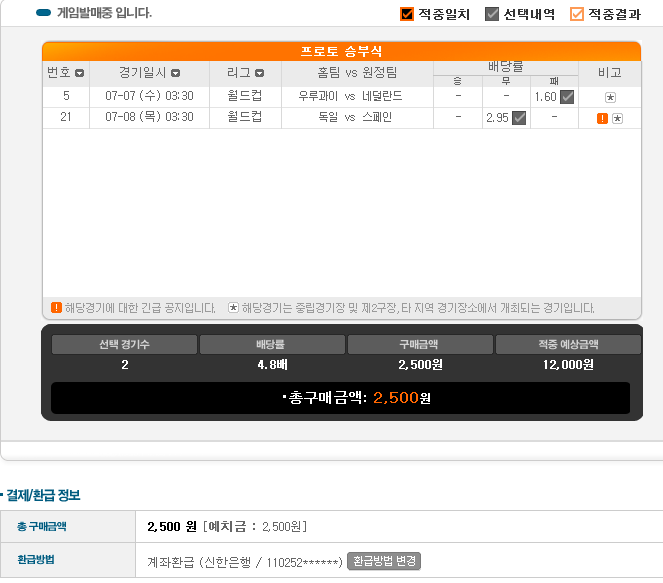Viewport: 663px width, 583px height.
Task: Click neutral venue star icon for 독일 match
Action: (617, 118)
